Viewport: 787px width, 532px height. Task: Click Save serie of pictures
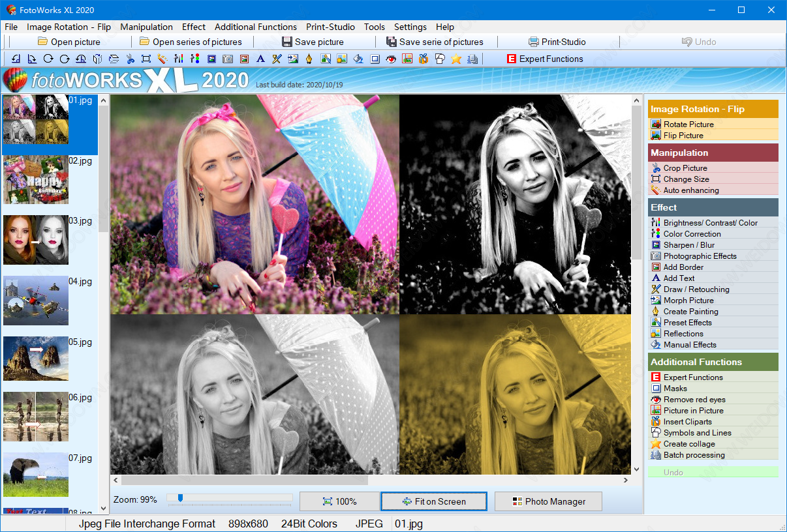coord(435,42)
